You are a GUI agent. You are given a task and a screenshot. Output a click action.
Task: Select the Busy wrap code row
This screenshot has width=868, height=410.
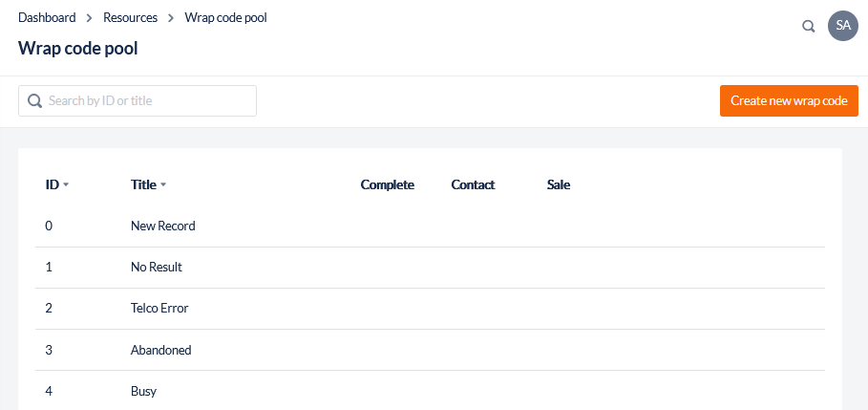143,391
